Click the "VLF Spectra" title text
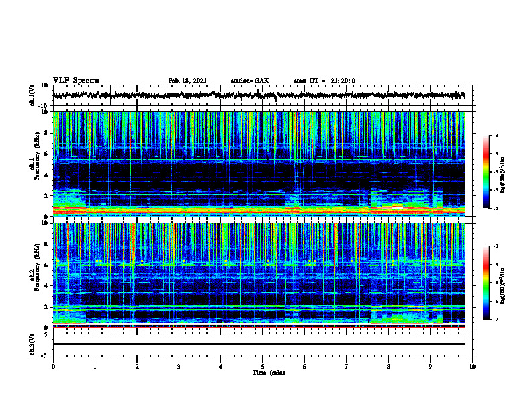 click(x=76, y=81)
